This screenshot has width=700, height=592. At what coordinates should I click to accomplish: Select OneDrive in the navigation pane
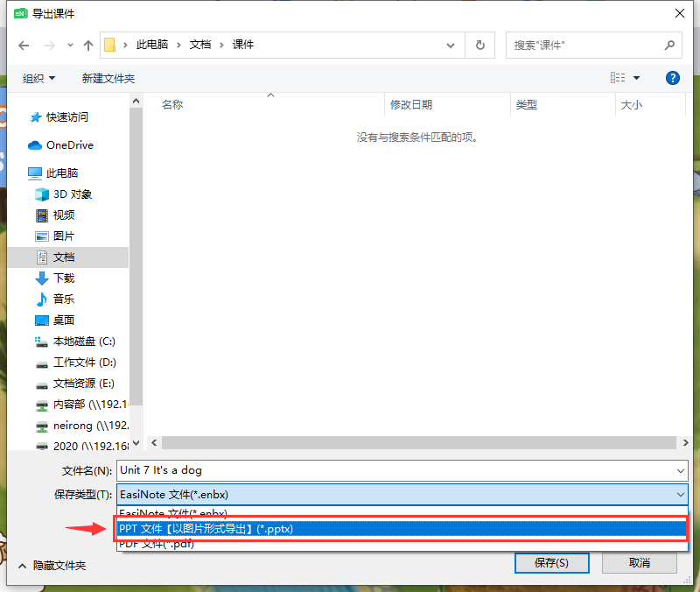click(69, 144)
